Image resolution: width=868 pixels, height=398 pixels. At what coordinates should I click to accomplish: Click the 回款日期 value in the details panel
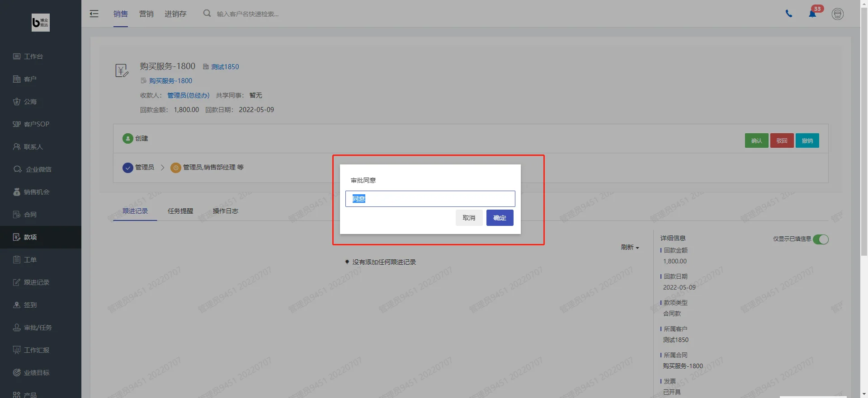coord(679,287)
